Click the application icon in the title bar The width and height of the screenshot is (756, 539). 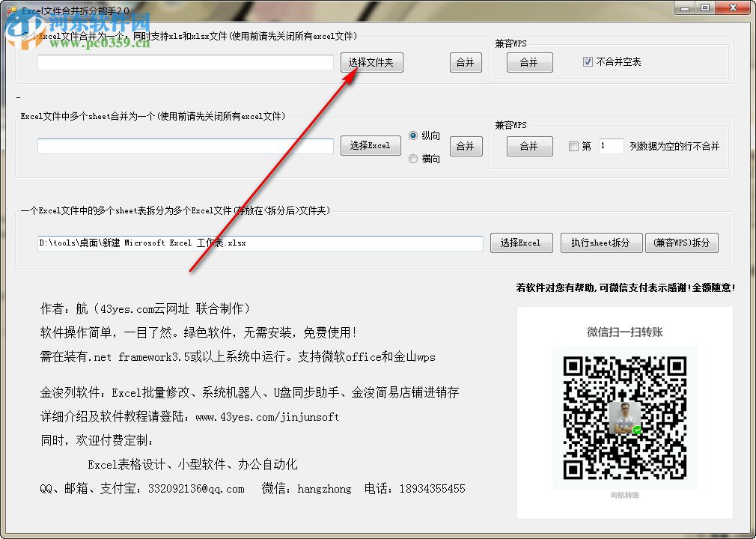[x=11, y=9]
